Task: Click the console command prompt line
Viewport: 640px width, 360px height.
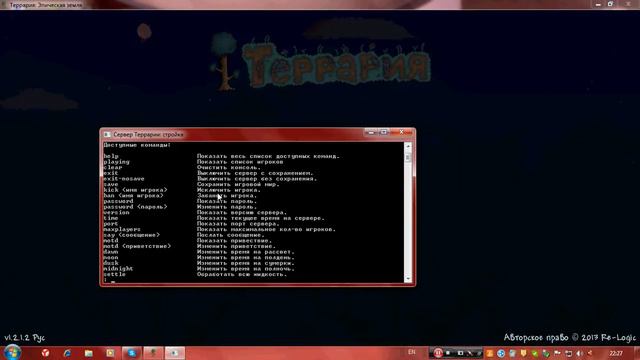Action: click(253, 280)
